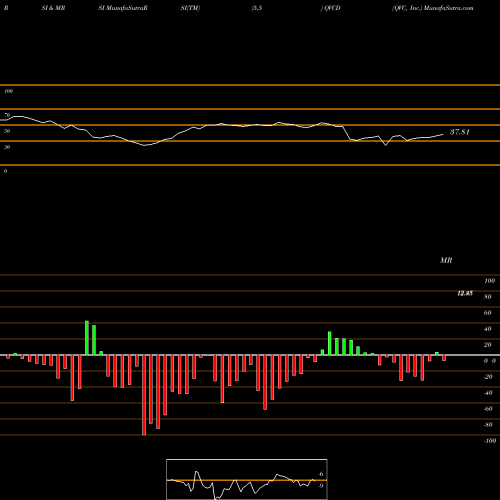This screenshot has height=500, width=500.
Task: Click the 'SI & MR' header text
Action: [x=53, y=8]
